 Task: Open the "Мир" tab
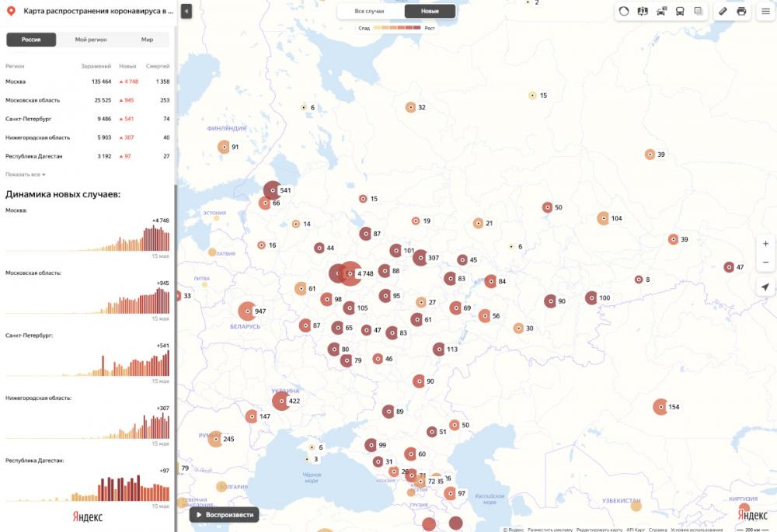(147, 40)
